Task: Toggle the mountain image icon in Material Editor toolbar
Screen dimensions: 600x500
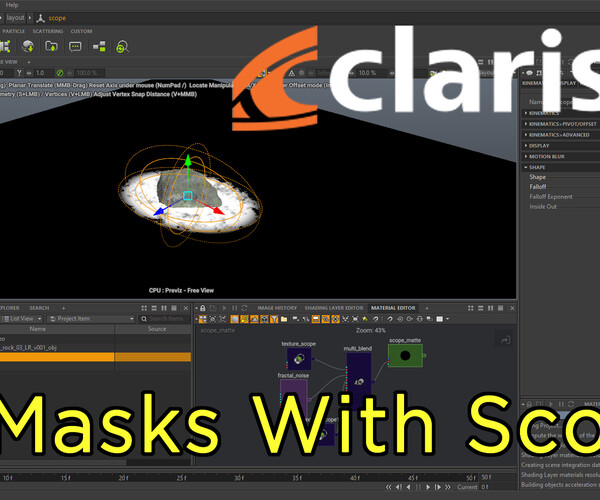Action: tap(254, 319)
